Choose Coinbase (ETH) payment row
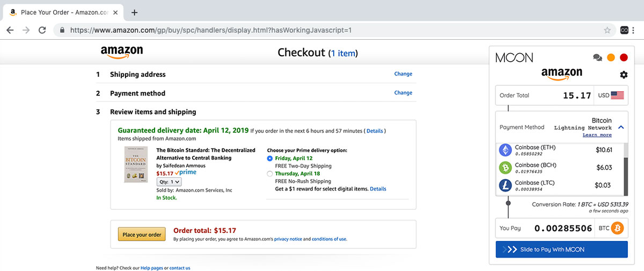The height and width of the screenshot is (271, 644). point(559,150)
